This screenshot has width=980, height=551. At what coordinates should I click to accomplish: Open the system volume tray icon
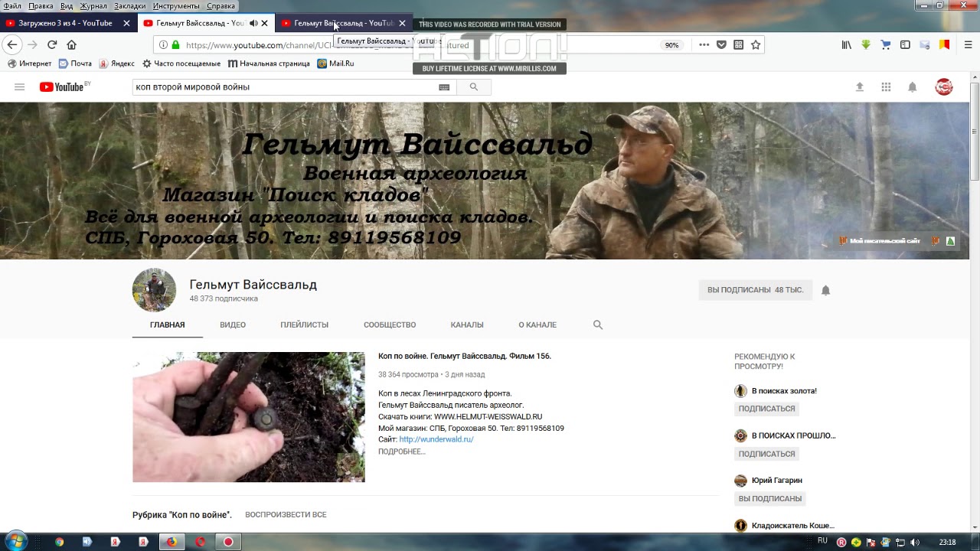(915, 542)
